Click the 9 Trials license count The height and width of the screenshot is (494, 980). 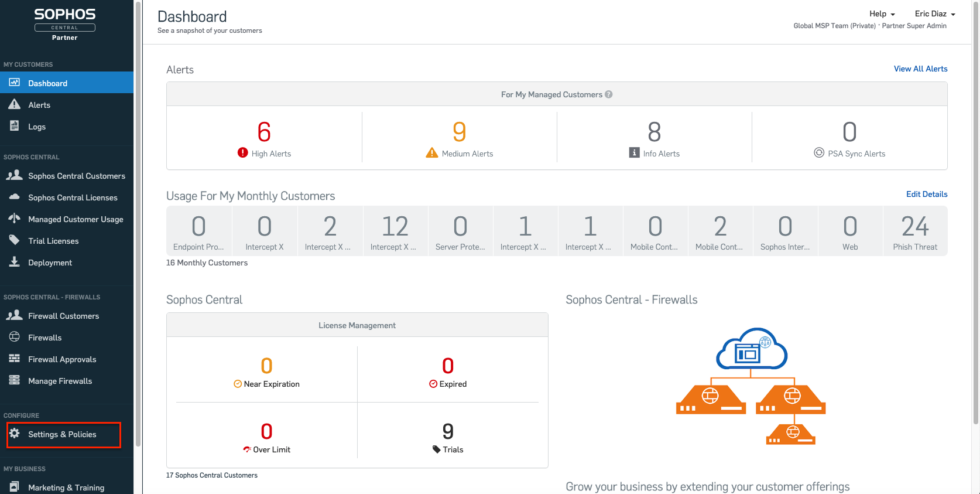click(x=448, y=431)
